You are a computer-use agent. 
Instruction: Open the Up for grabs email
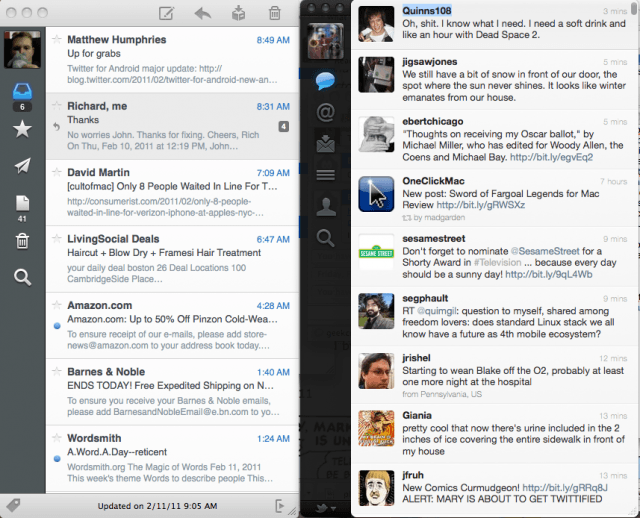click(x=173, y=60)
